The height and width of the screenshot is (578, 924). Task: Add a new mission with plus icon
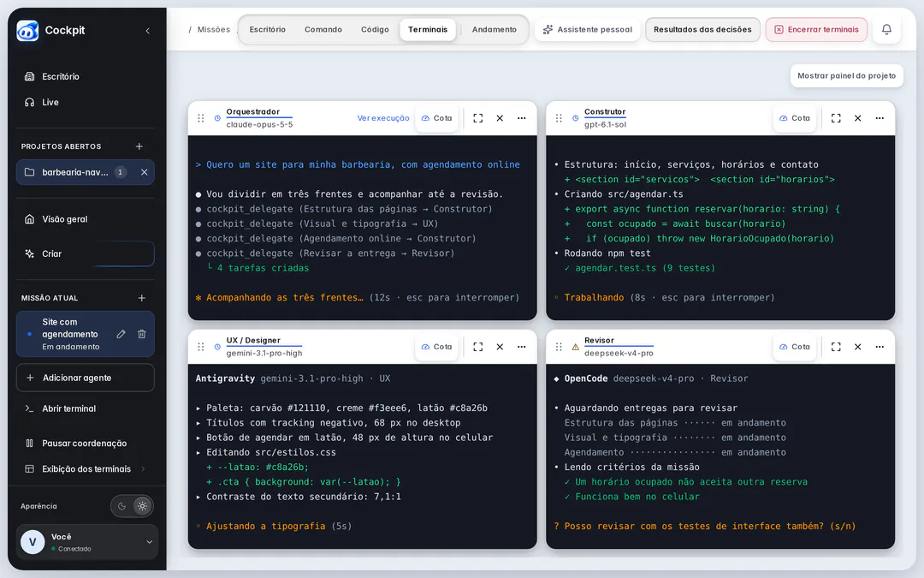point(141,298)
